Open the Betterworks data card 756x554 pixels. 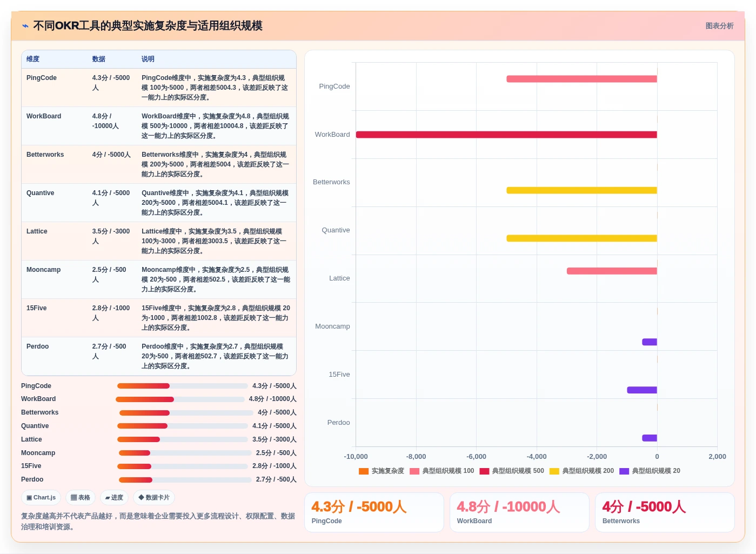pos(665,512)
